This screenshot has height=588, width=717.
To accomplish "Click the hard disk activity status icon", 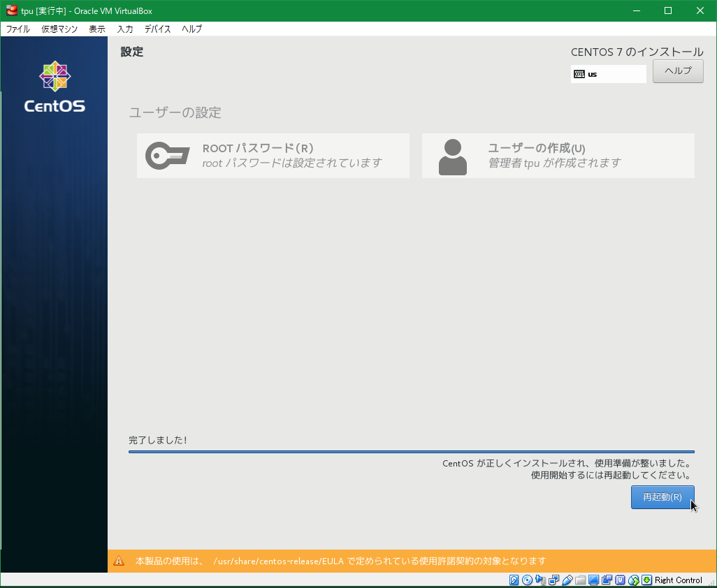I will [514, 580].
